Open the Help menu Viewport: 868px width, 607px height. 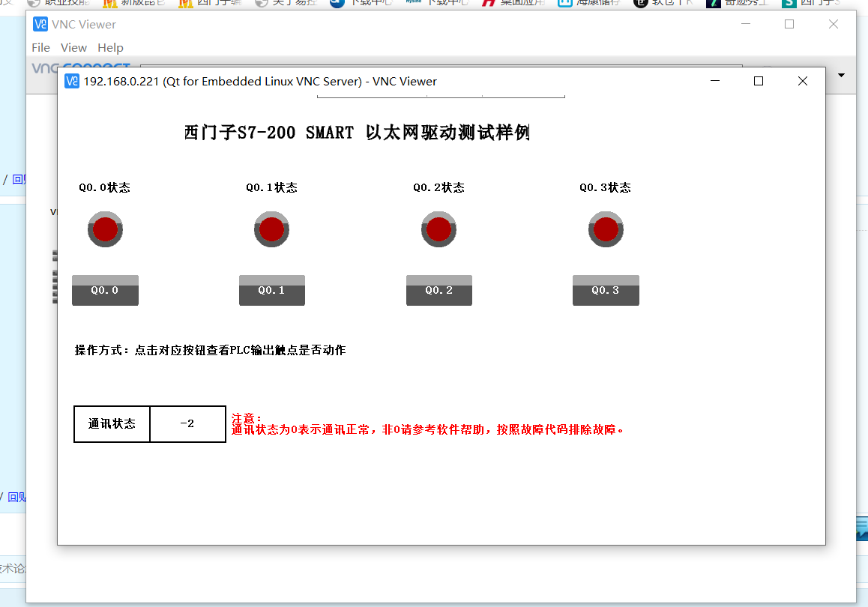[110, 47]
